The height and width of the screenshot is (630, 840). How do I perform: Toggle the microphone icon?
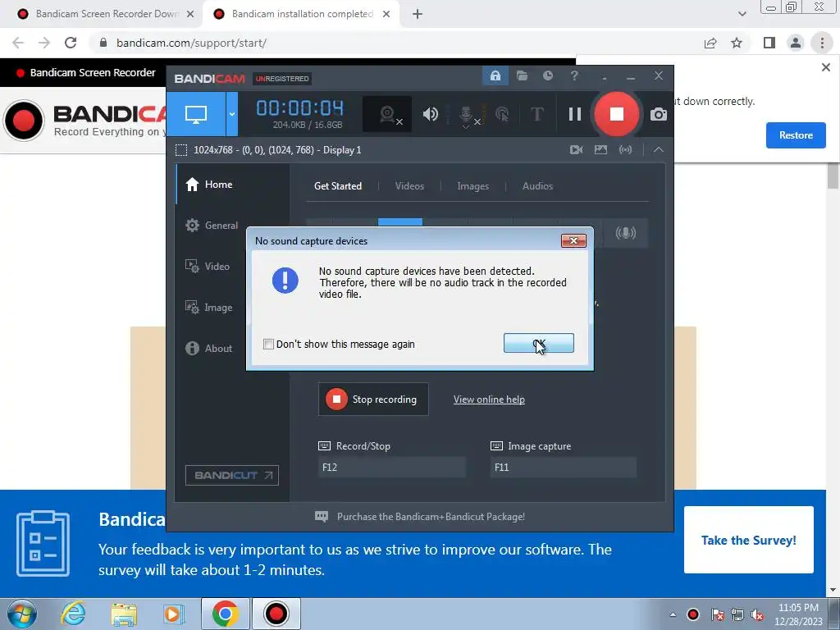pyautogui.click(x=467, y=115)
